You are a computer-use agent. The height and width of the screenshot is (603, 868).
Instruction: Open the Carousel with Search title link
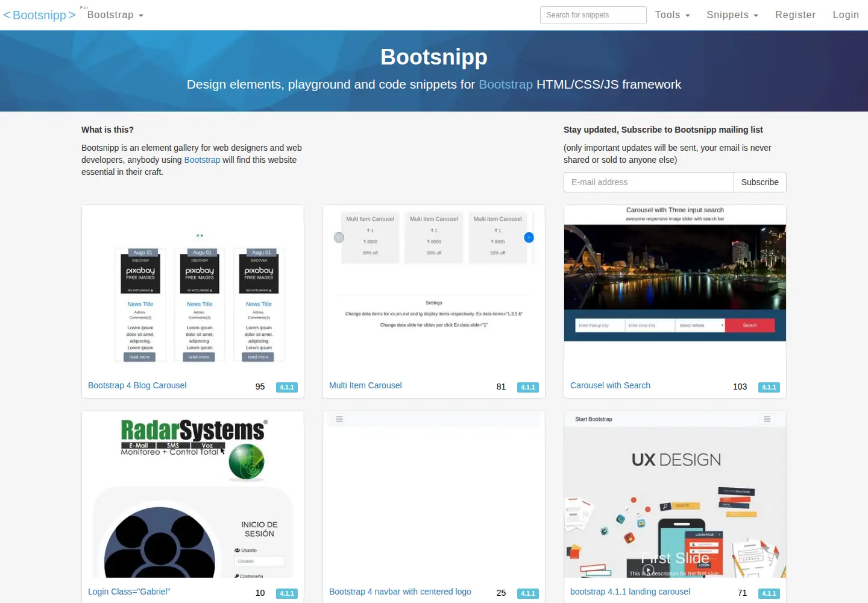tap(610, 385)
